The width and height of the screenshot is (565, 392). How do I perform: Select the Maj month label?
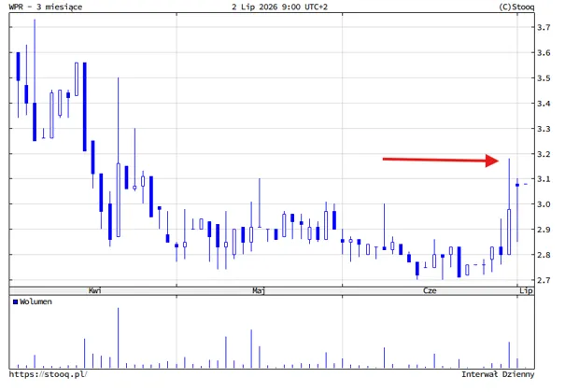point(259,290)
